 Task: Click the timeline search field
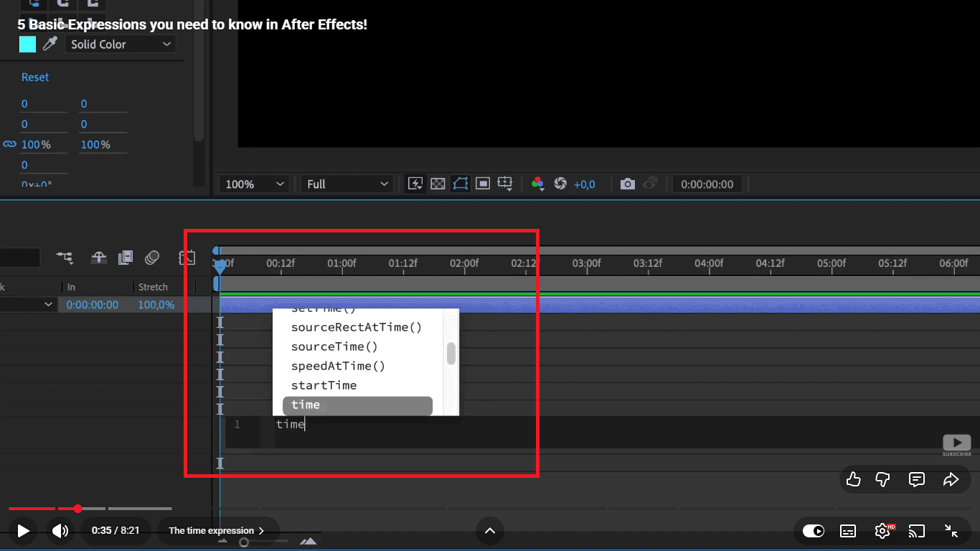[x=20, y=258]
